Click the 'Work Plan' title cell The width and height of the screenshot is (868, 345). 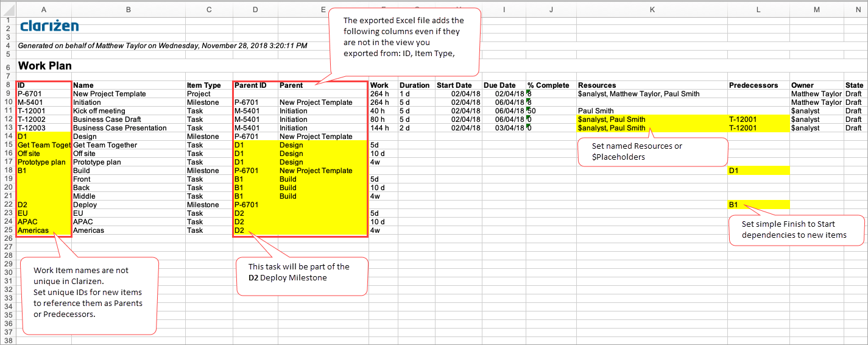pyautogui.click(x=45, y=65)
